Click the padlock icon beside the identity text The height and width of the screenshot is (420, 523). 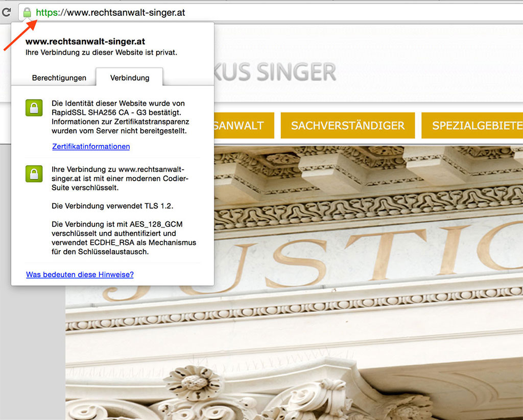(x=34, y=108)
